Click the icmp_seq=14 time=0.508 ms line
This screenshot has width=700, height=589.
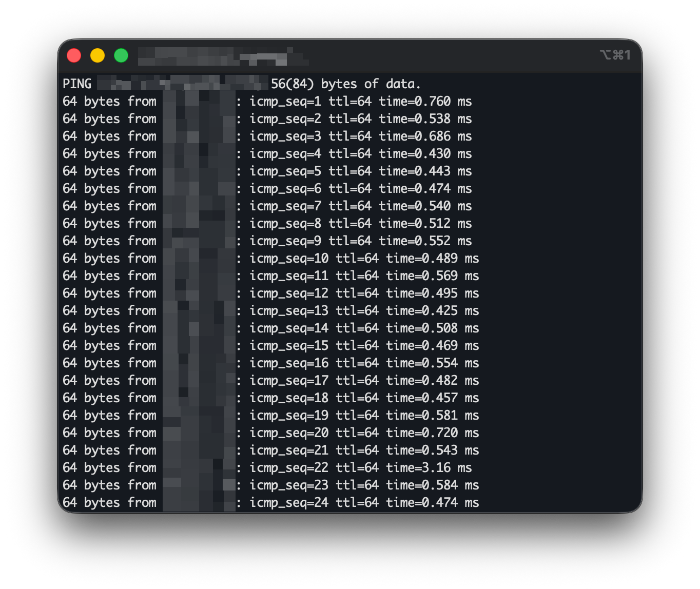[x=271, y=328]
